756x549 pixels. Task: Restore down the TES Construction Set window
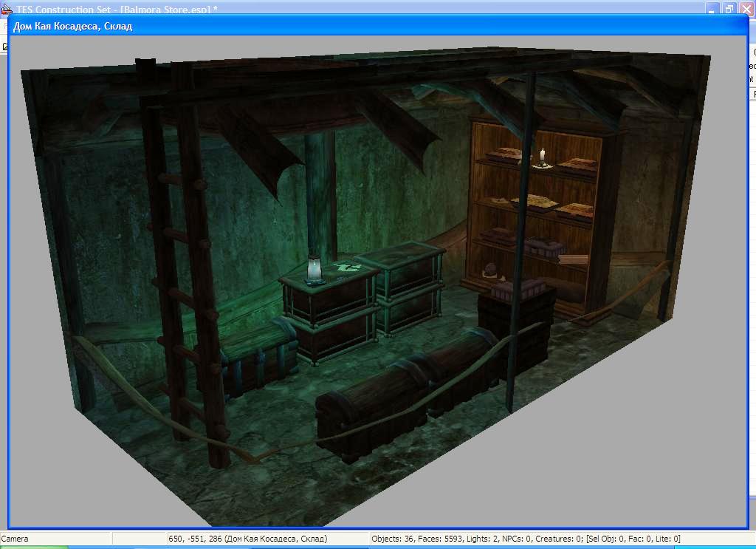(x=729, y=9)
